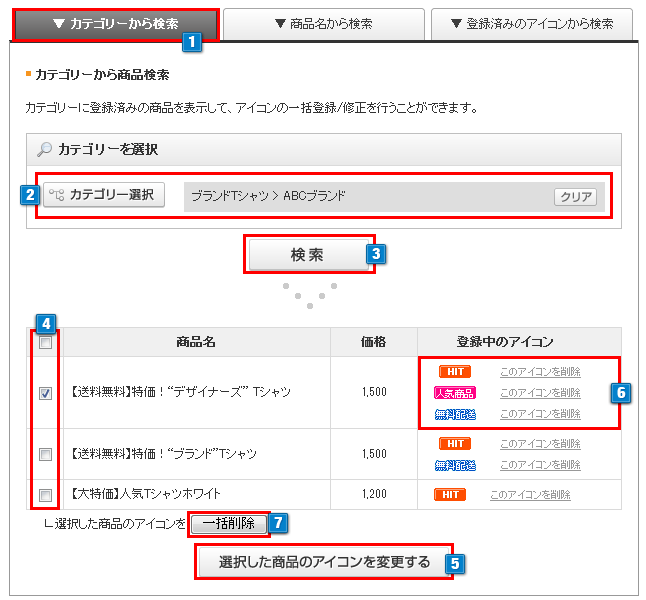Click the HIT icon on the デザイナーズ Tシャツ row
The width and height of the screenshot is (646, 600).
[x=455, y=372]
